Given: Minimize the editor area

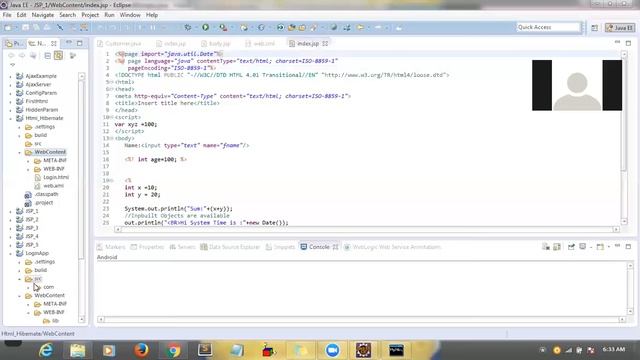Looking at the screenshot, I should click(617, 42).
